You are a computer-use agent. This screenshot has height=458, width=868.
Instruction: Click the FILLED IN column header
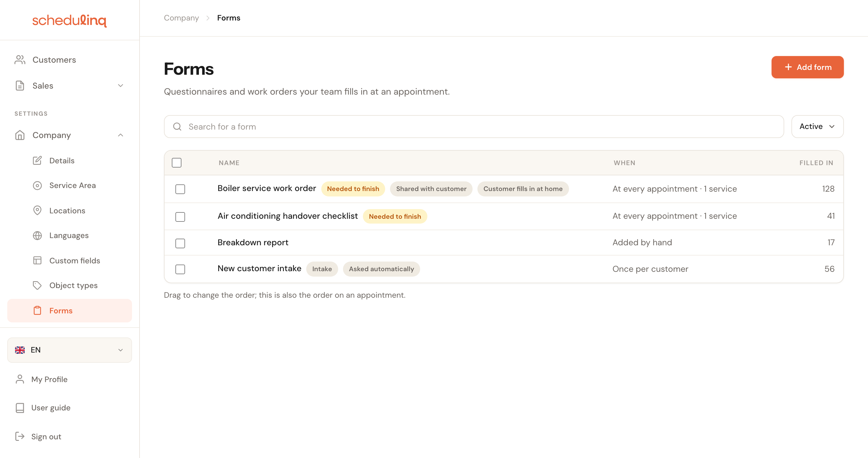(816, 163)
